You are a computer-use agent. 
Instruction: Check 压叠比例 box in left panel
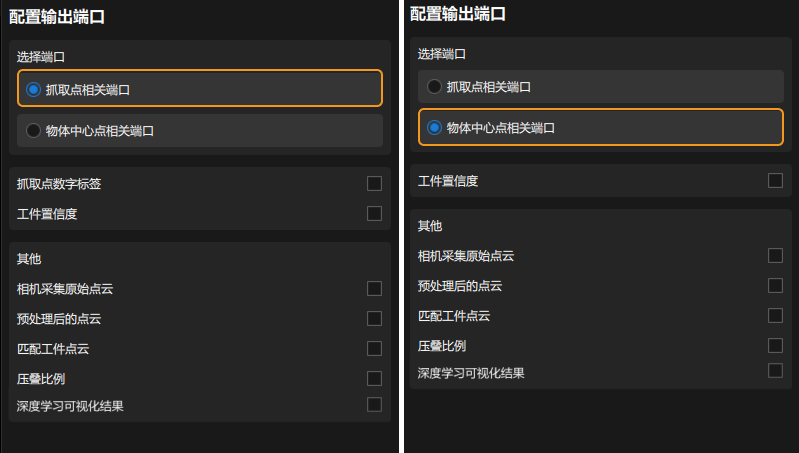(374, 378)
